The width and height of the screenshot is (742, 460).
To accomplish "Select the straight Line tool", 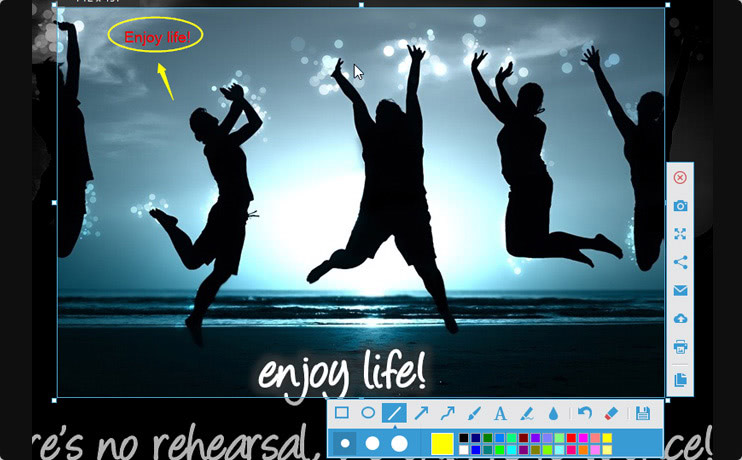I will (394, 413).
